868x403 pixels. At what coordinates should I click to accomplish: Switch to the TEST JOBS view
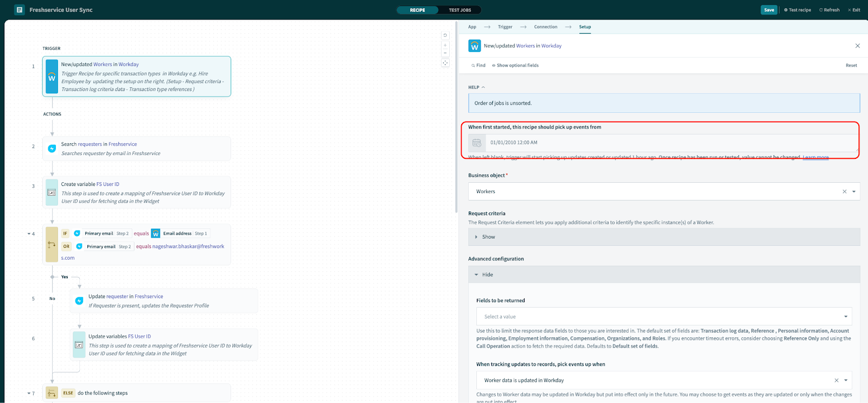point(460,10)
